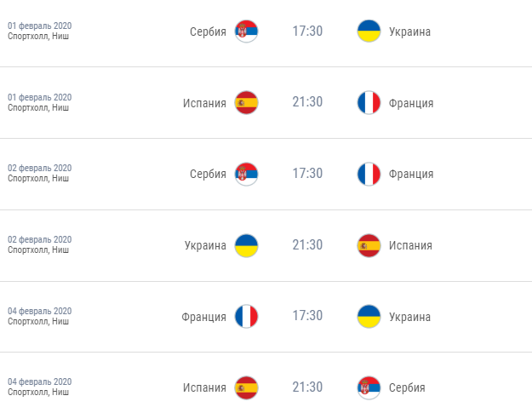Click Serbia flag in Сербия–Франция match
The width and height of the screenshot is (532, 413).
click(246, 174)
